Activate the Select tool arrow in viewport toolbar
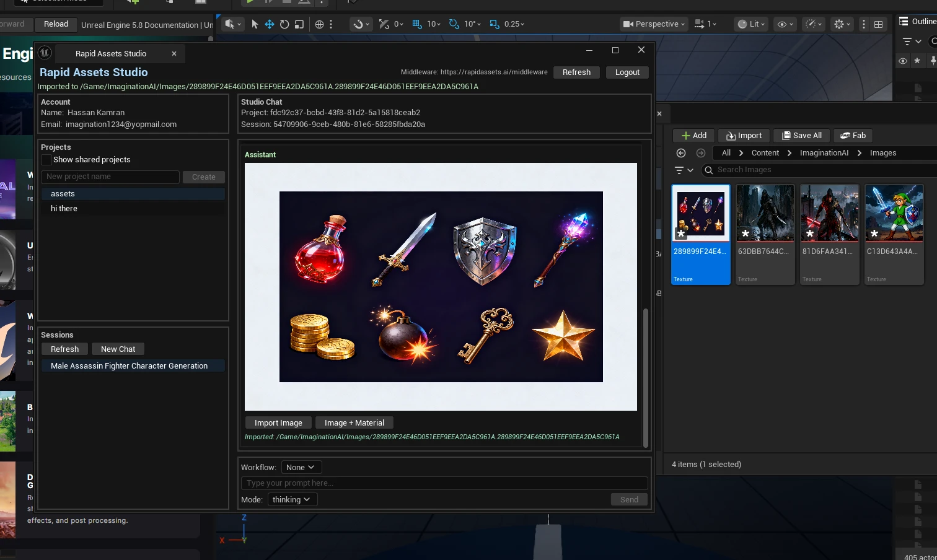The image size is (937, 560). click(x=255, y=24)
